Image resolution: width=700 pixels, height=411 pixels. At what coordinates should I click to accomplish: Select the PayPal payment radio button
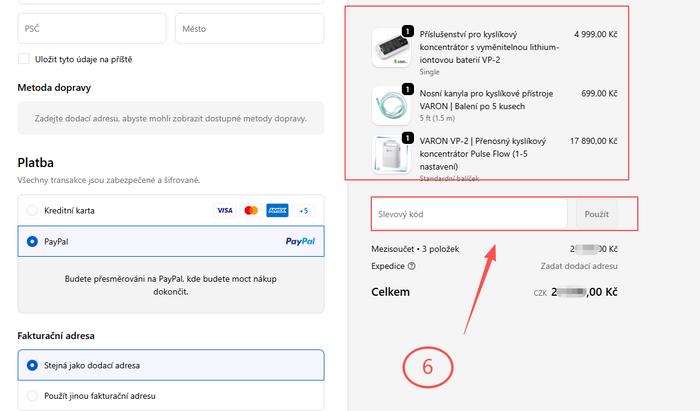tap(33, 241)
